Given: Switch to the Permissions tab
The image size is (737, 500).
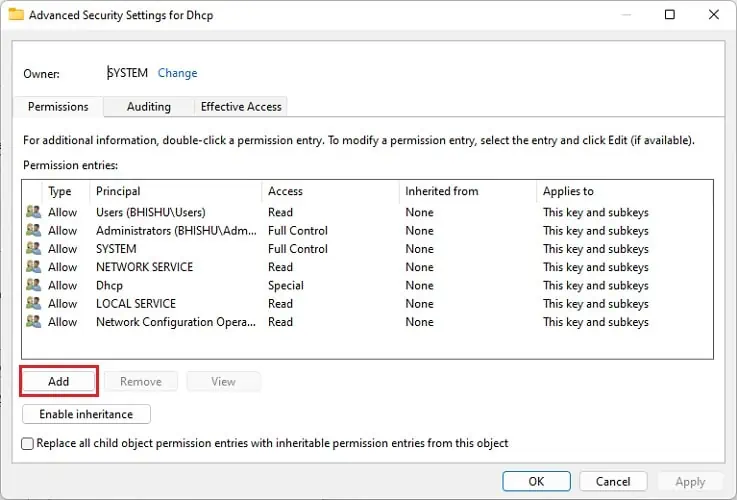Looking at the screenshot, I should [58, 107].
